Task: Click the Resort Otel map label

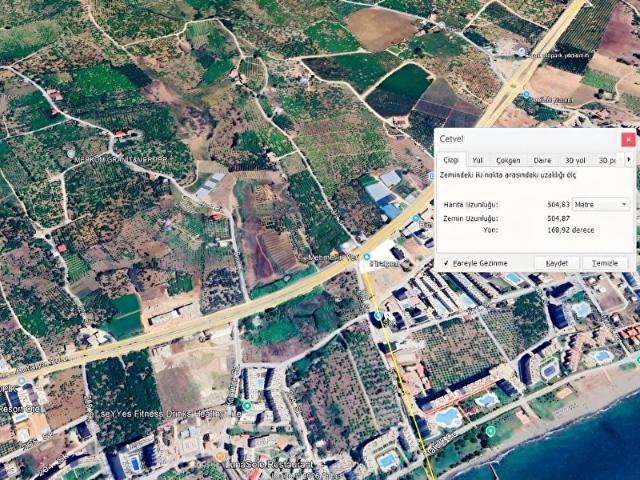Action: coord(20,409)
